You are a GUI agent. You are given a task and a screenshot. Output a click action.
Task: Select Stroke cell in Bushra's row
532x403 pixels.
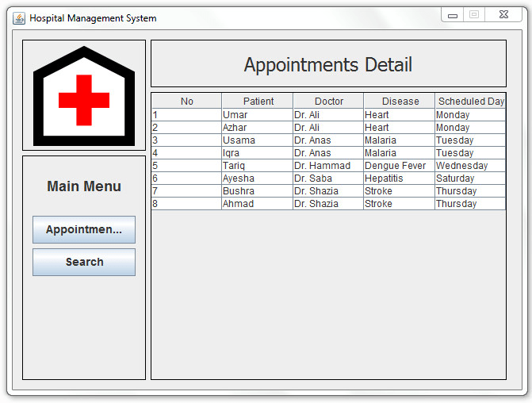point(400,191)
